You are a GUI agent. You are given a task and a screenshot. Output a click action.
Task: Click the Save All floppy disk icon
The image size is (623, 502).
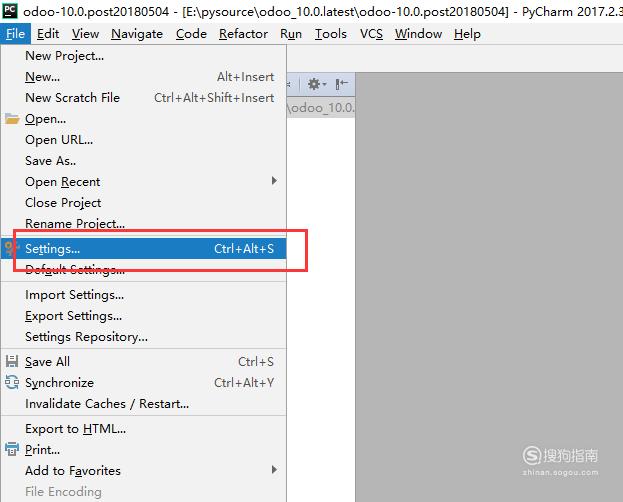click(x=12, y=361)
